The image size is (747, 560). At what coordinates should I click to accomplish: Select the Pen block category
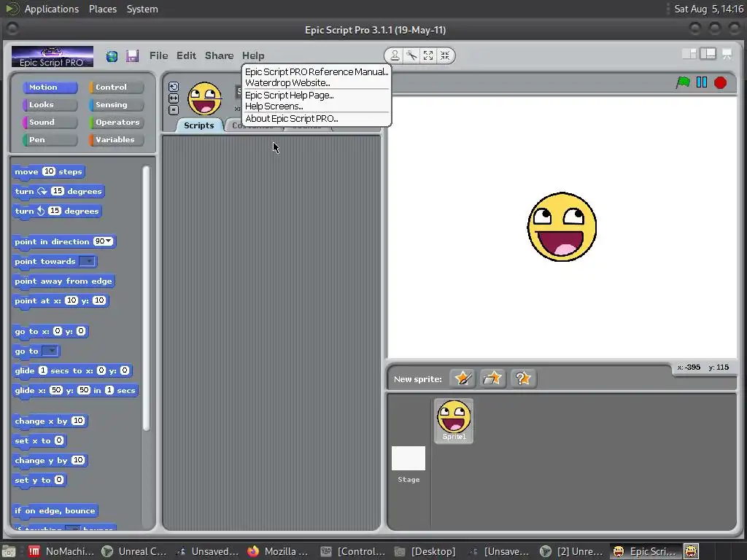50,140
